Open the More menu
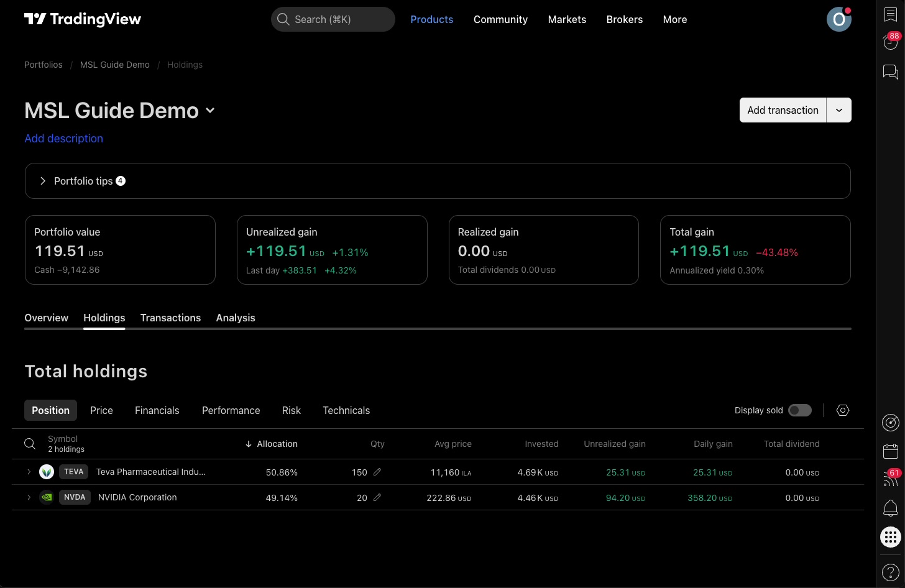This screenshot has height=588, width=905. tap(675, 19)
